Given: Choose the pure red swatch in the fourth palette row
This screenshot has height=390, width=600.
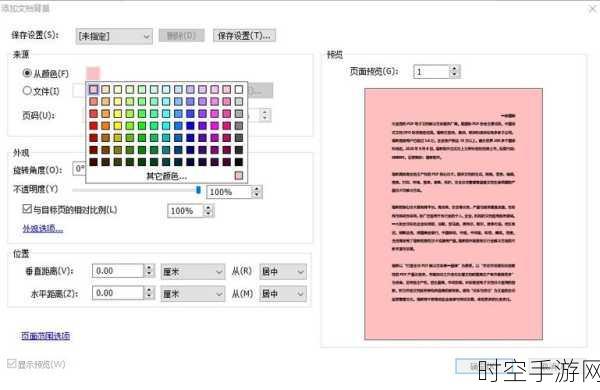Looking at the screenshot, I should (93, 126).
